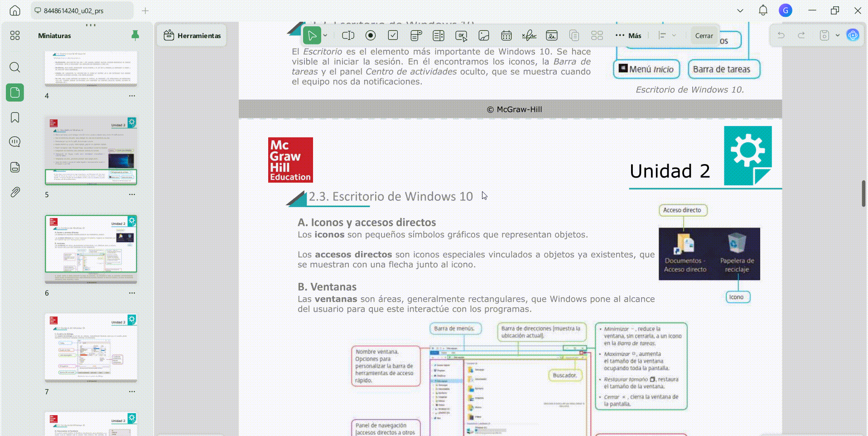Click the 'Barra de tareas' label box
The image size is (868, 436).
tap(723, 69)
